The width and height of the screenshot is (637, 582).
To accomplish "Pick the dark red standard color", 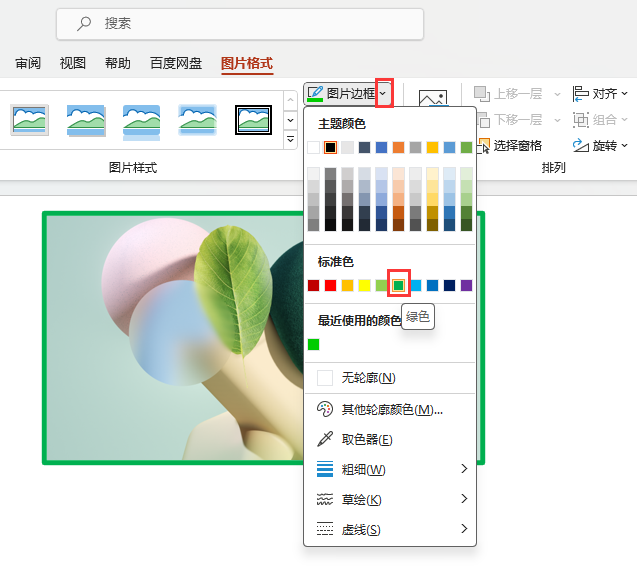I will click(314, 286).
